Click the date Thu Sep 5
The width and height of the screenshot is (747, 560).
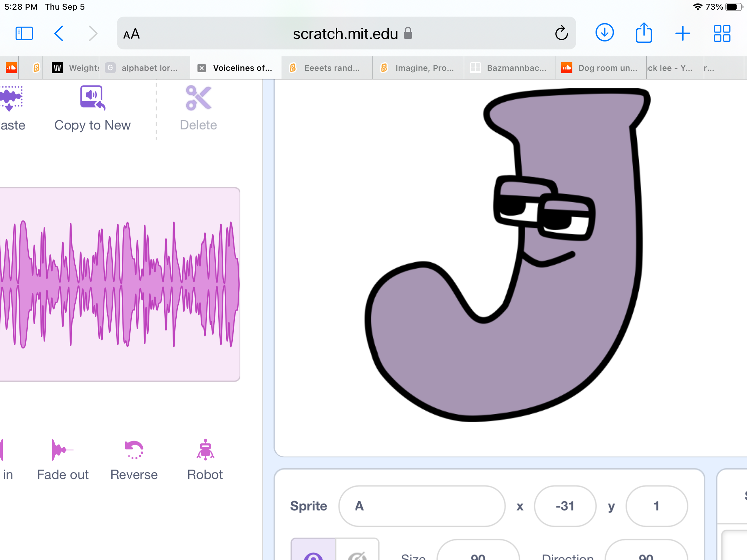click(x=65, y=7)
